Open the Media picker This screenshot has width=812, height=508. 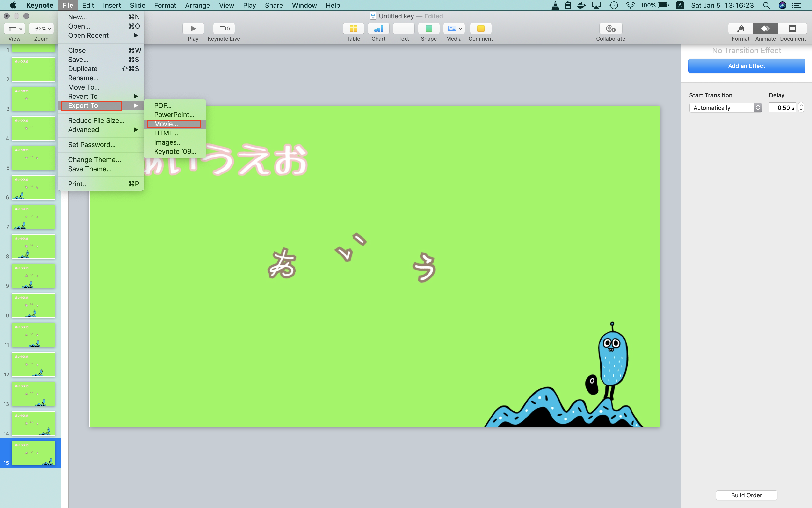[454, 29]
